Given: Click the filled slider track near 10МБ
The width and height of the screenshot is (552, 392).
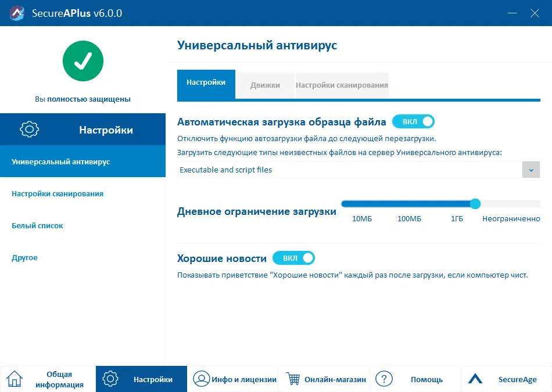Looking at the screenshot, I should pos(362,204).
